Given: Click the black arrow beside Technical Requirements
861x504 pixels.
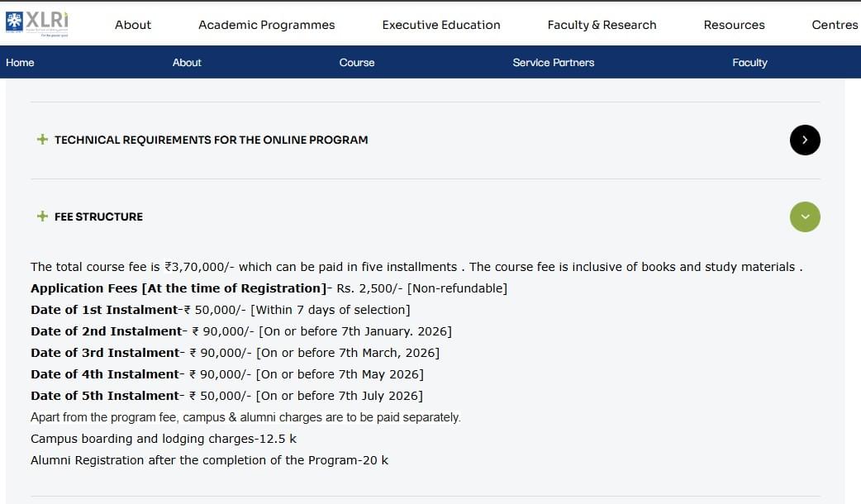Looking at the screenshot, I should 805,140.
